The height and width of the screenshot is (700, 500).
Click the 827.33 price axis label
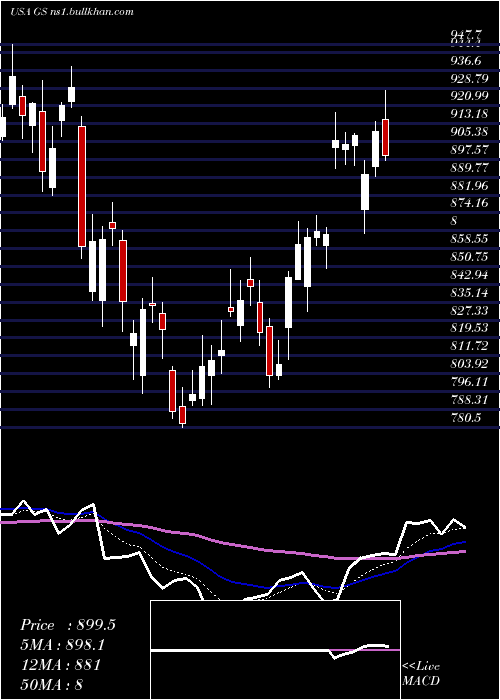pos(469,310)
